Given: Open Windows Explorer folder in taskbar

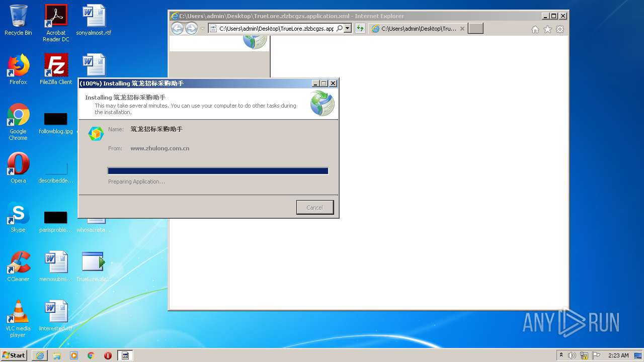Looking at the screenshot, I should (x=57, y=355).
